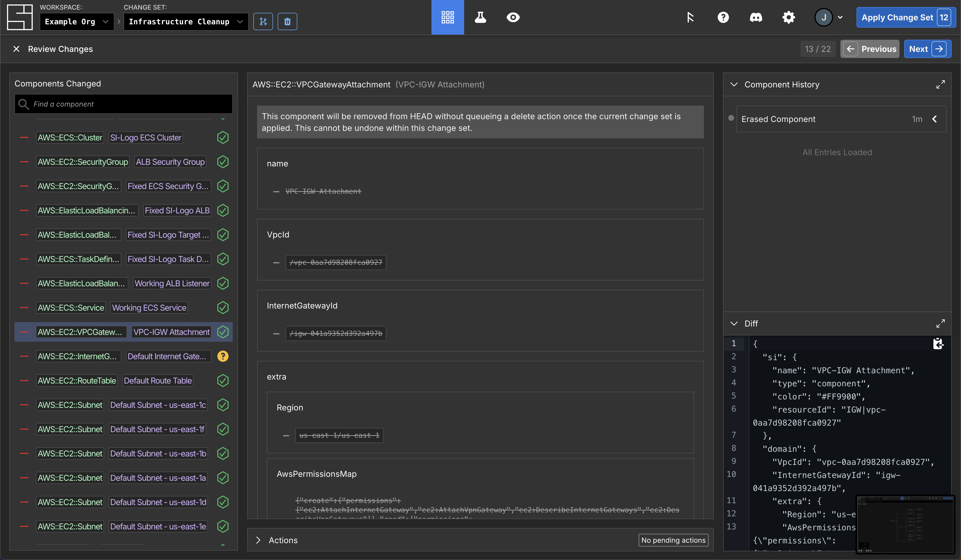The width and height of the screenshot is (961, 560).
Task: Click the abandon change set trash icon
Action: (287, 22)
